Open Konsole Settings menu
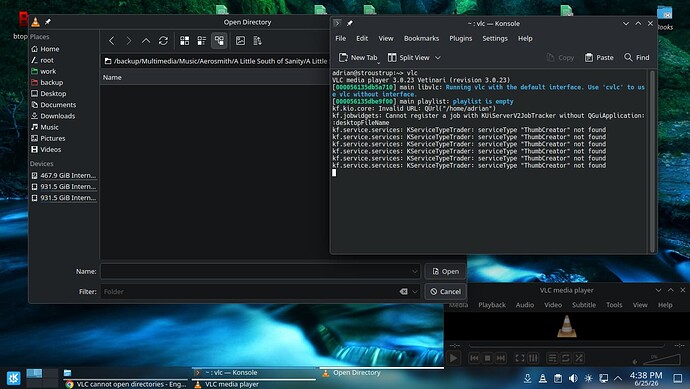This screenshot has height=389, width=690. [x=495, y=38]
